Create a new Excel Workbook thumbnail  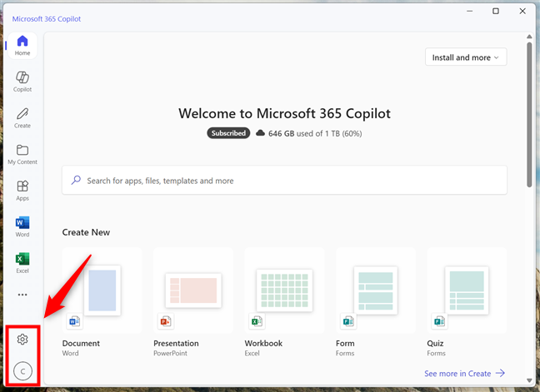click(x=284, y=290)
